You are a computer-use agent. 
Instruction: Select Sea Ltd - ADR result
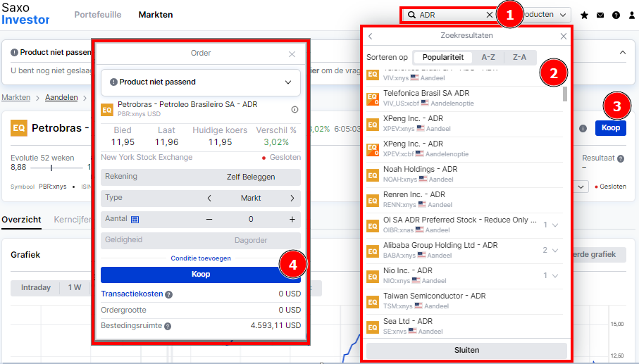(464, 326)
